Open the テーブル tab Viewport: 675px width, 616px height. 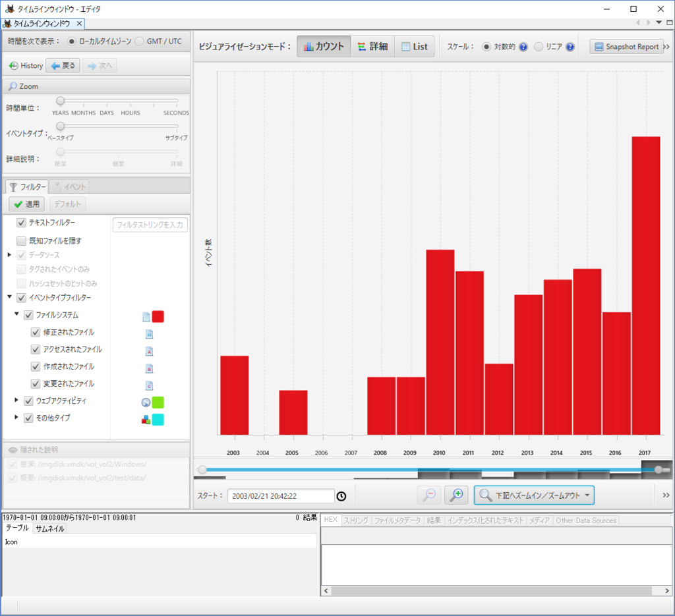[x=17, y=528]
